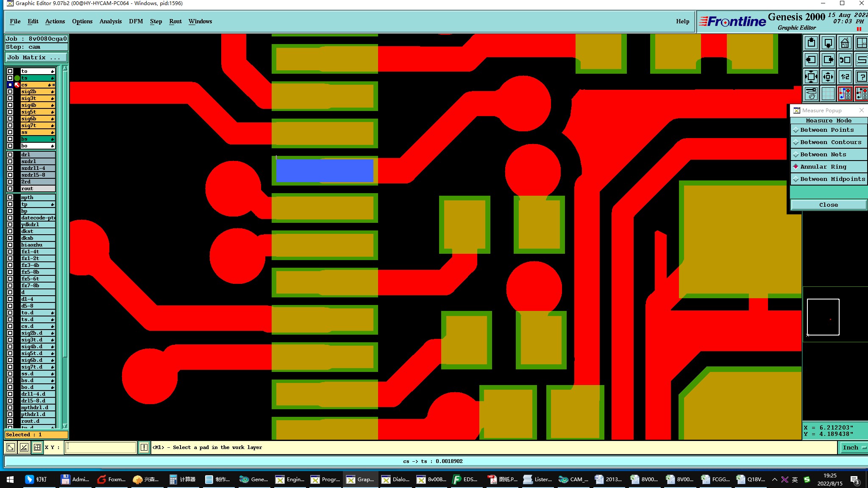Click the 1:2 zoom scale icon

pyautogui.click(x=845, y=77)
